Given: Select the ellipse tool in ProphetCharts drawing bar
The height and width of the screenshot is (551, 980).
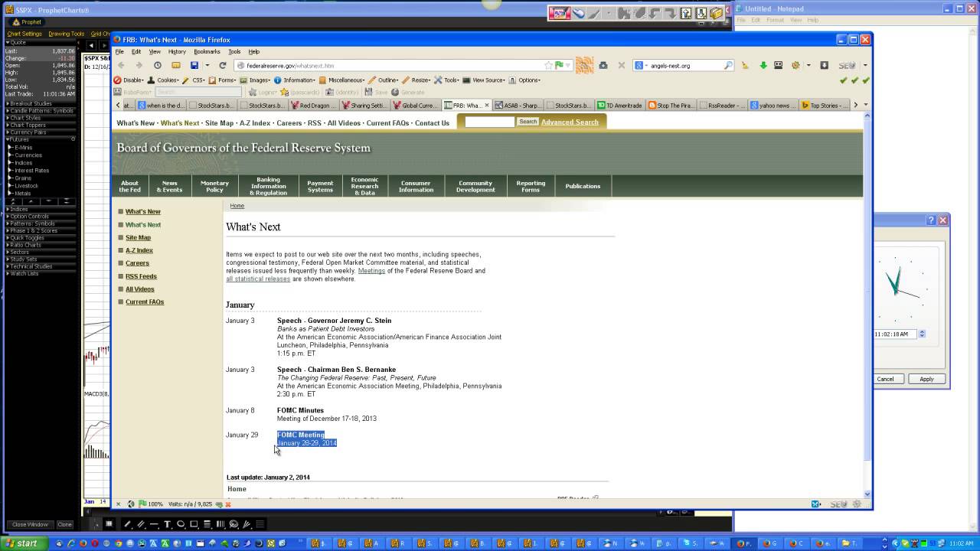Looking at the screenshot, I should 181,524.
